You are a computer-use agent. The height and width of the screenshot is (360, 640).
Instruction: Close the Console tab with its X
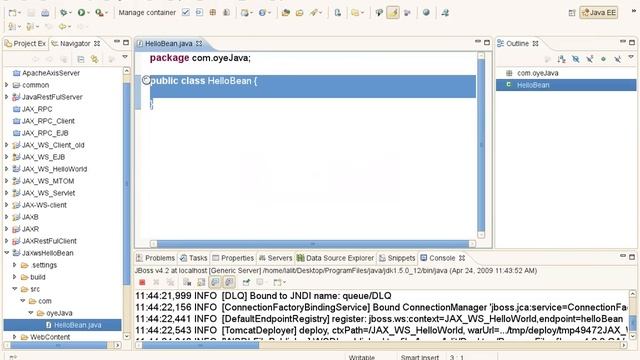click(462, 258)
